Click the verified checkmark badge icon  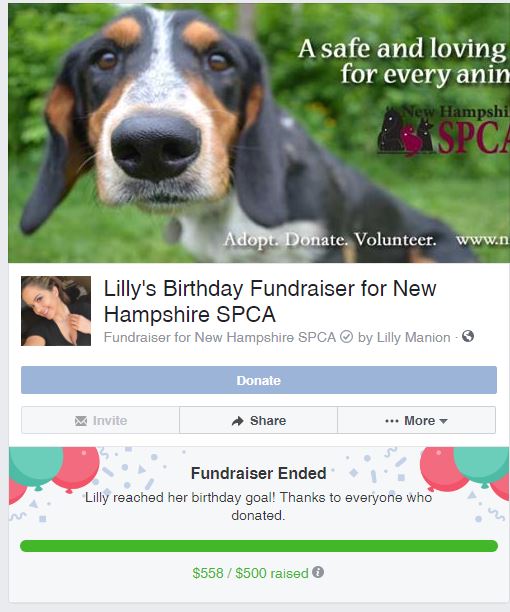click(346, 336)
